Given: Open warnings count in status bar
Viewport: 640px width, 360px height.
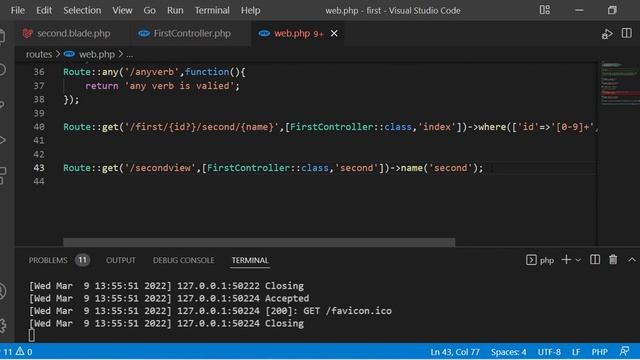Looking at the screenshot, I should (24, 351).
